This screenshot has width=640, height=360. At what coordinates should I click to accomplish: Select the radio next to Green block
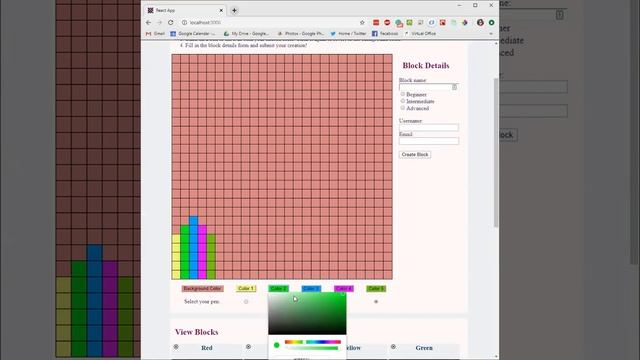393,347
